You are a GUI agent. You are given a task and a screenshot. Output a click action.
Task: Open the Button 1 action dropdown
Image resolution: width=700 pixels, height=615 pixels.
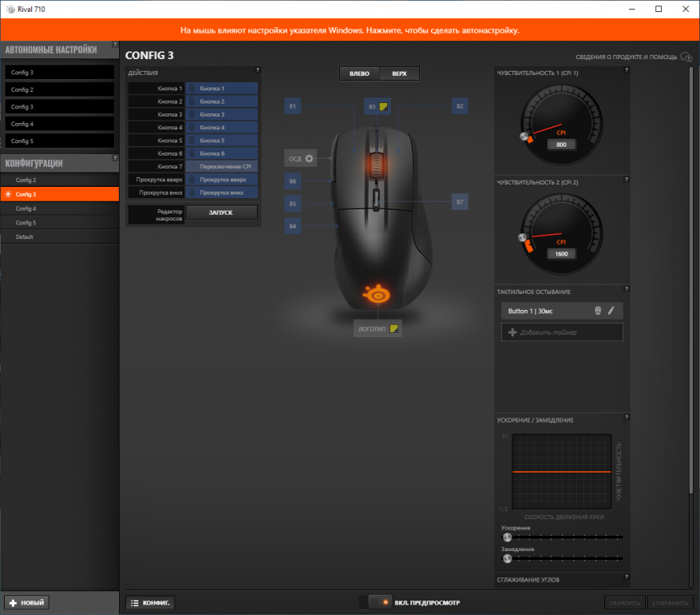(221, 89)
